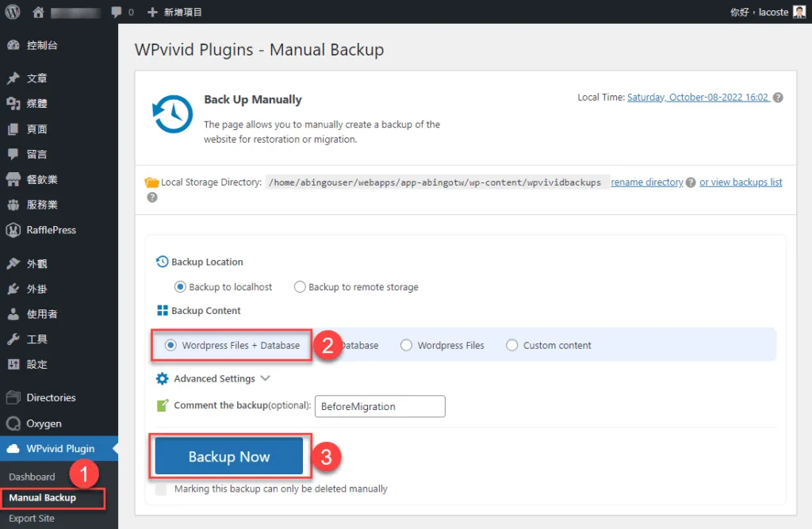This screenshot has width=812, height=529.
Task: Click the 控制台 dashboard gauge icon
Action: [x=13, y=45]
